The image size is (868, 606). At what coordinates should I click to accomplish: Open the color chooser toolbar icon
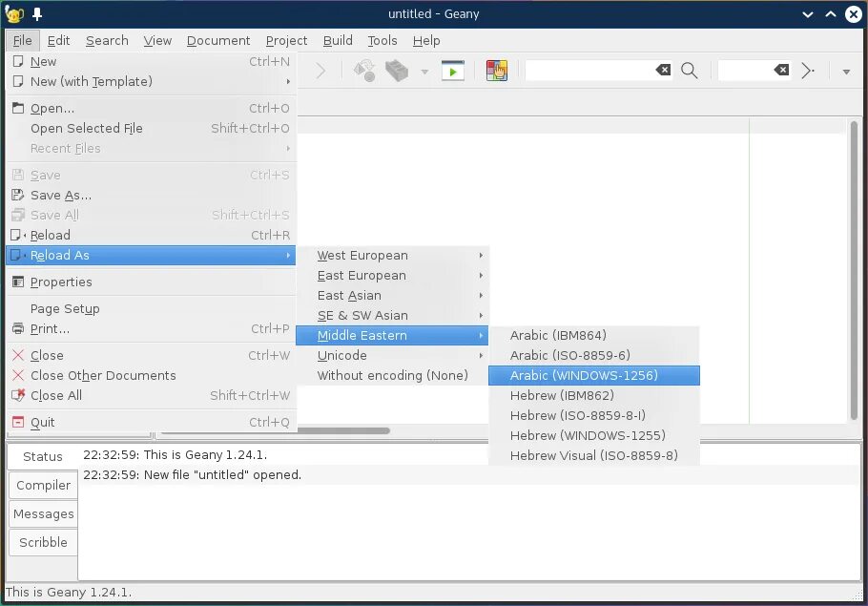497,71
